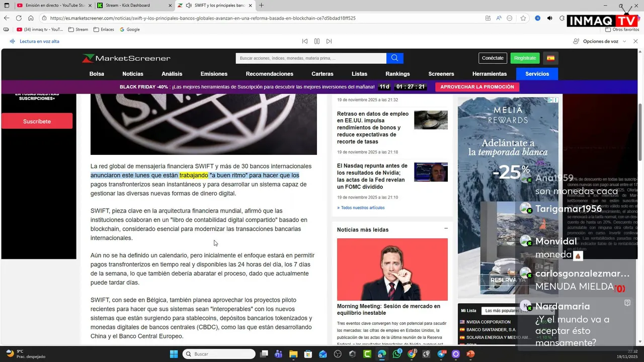Open the Morning Meeting article image
This screenshot has height=362, width=644.
pyautogui.click(x=392, y=269)
